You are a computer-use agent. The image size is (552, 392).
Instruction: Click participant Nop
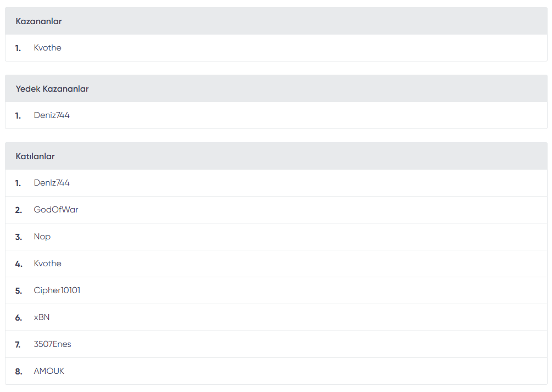42,237
